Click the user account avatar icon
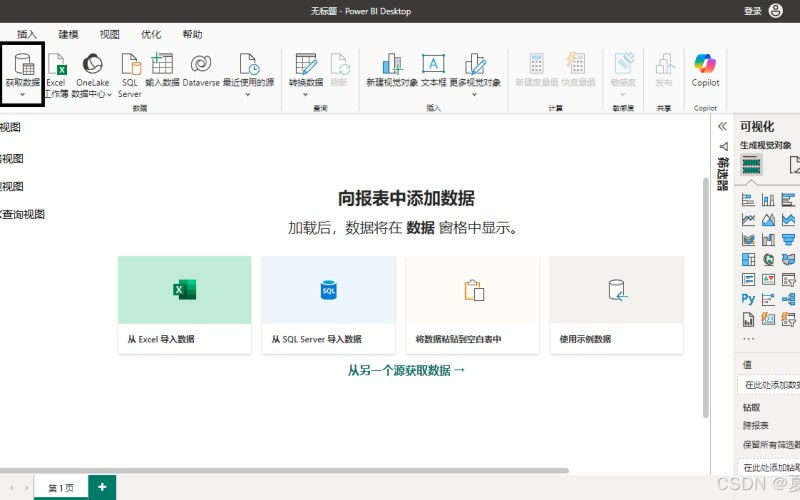 point(776,11)
